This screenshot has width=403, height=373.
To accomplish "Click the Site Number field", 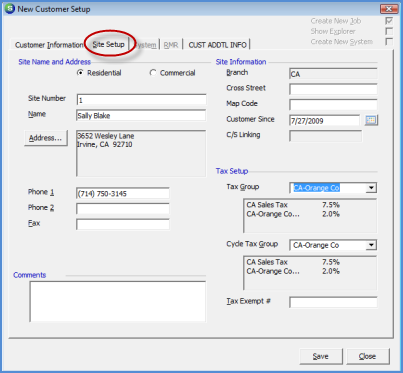I will (x=141, y=100).
